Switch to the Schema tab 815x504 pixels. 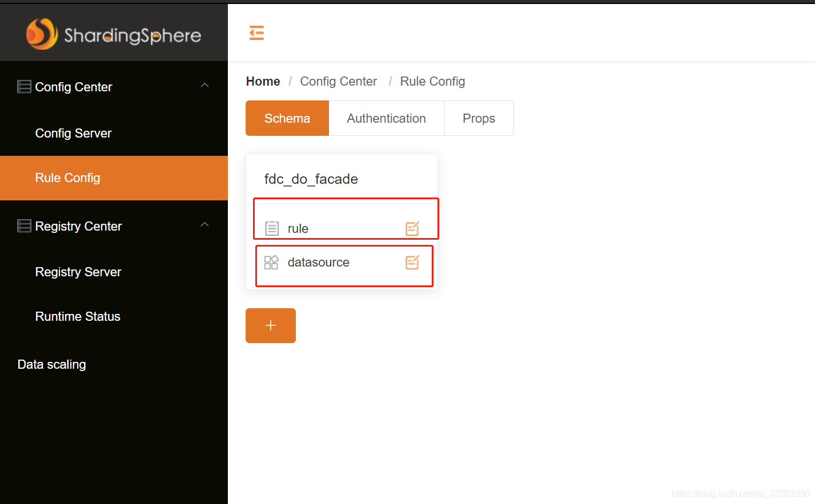coord(287,118)
